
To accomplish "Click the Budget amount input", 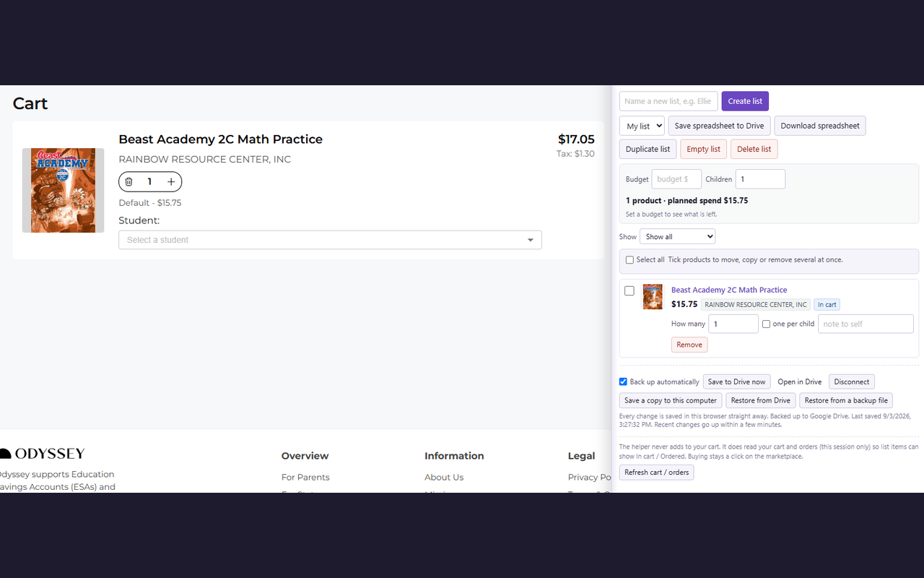I will [x=676, y=179].
